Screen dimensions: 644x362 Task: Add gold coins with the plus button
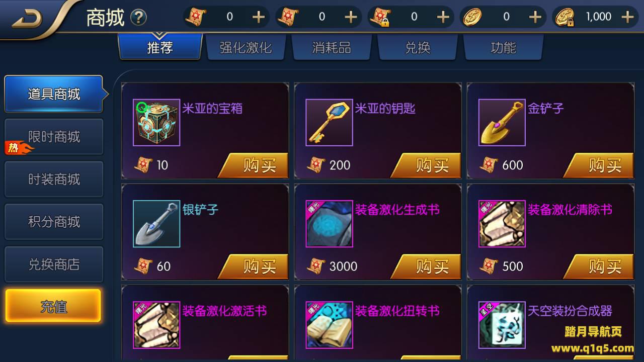(535, 17)
